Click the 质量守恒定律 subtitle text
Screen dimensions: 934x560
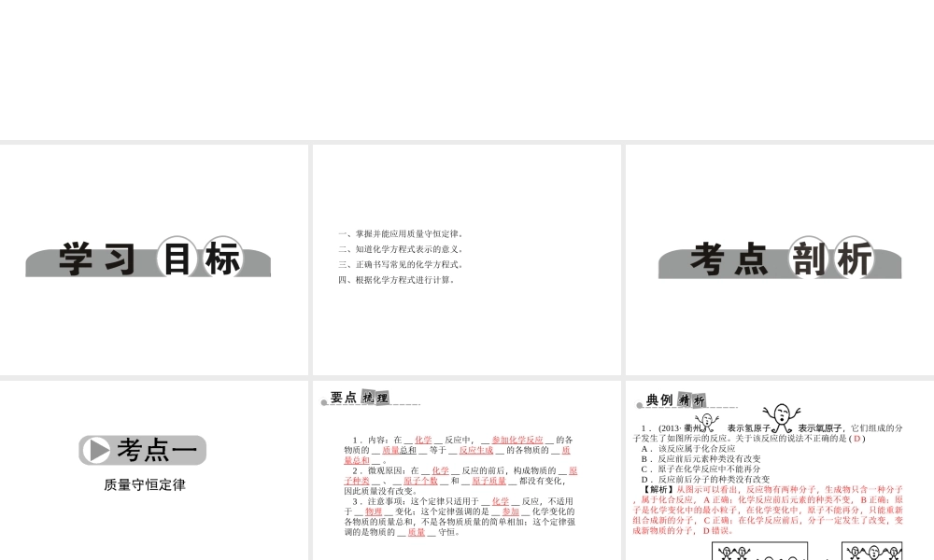145,485
